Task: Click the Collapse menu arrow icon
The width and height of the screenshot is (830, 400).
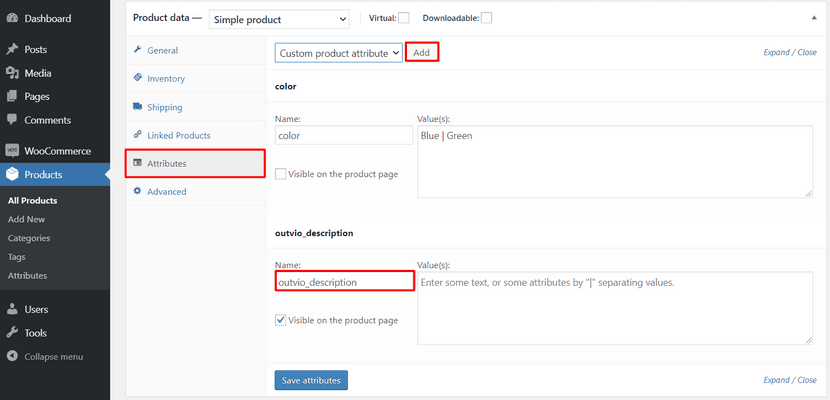Action: 12,356
